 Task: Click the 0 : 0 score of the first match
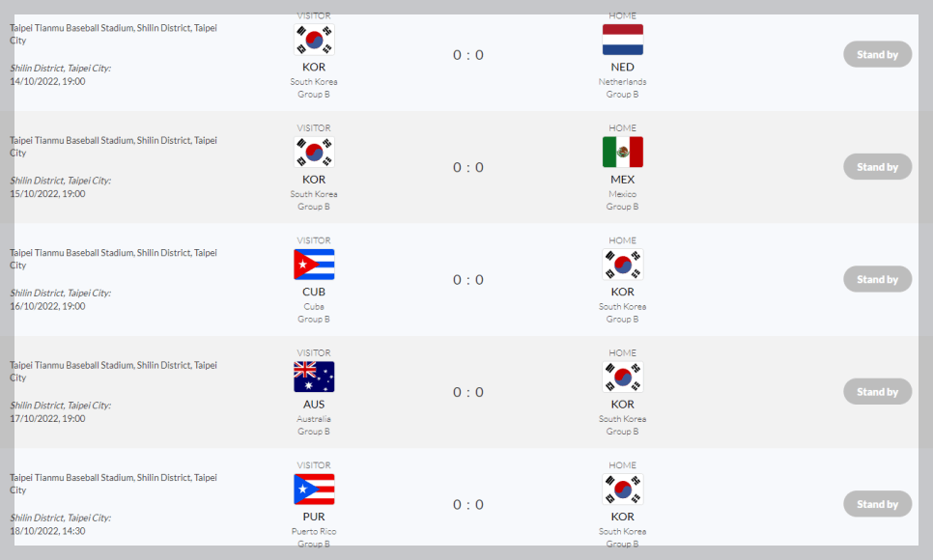467,55
